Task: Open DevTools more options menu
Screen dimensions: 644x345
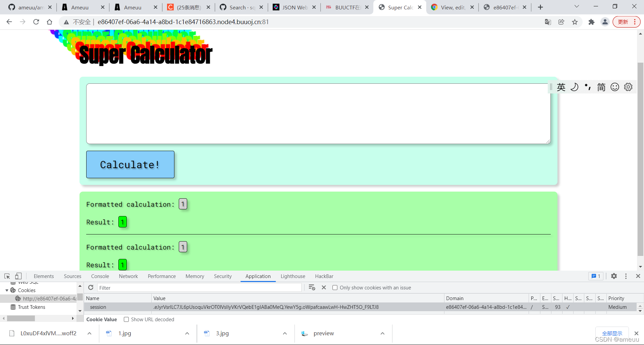Action: [x=626, y=276]
